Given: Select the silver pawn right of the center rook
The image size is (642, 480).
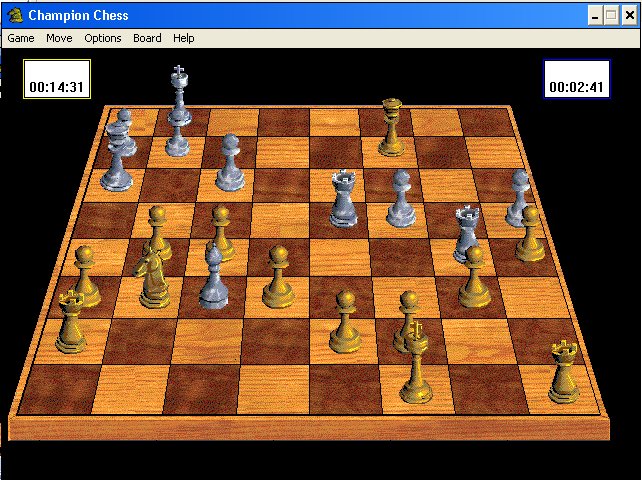Looking at the screenshot, I should click(401, 198).
